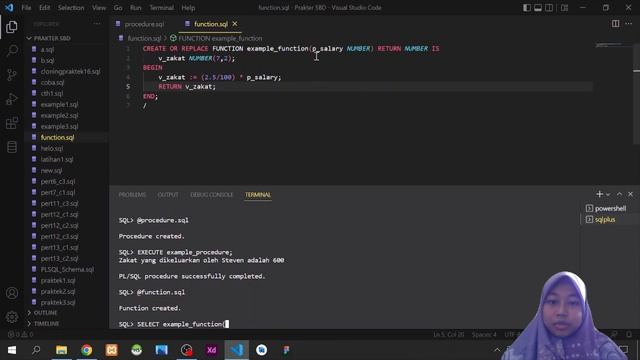
Task: Open File Explorer from taskbar
Action: (61, 350)
